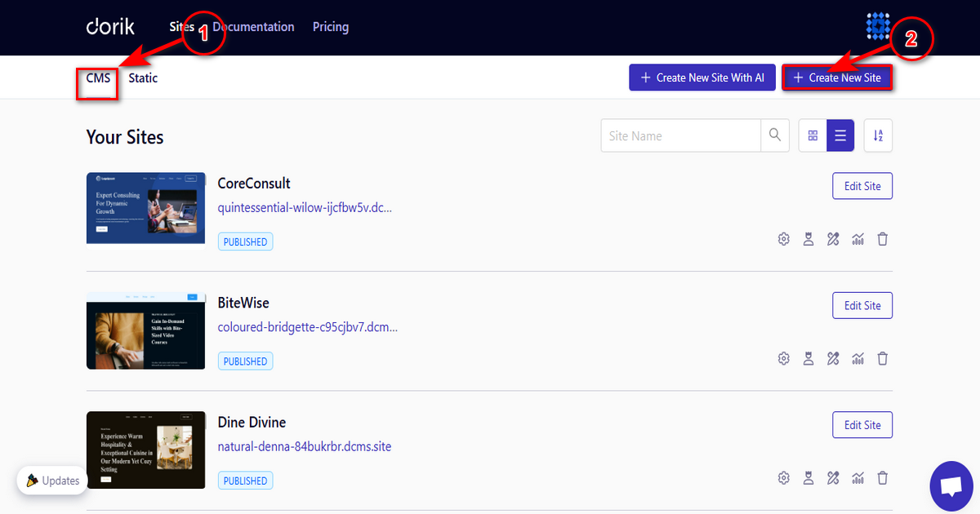The image size is (980, 514).
Task: Open settings gear for CoreConsult site
Action: point(784,239)
